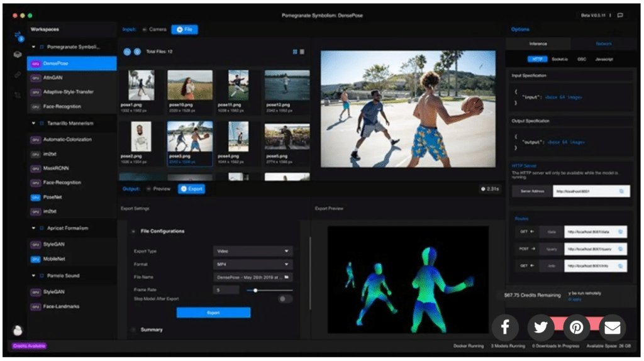
Task: Copy the Server Address using copy icon
Action: pyautogui.click(x=621, y=191)
